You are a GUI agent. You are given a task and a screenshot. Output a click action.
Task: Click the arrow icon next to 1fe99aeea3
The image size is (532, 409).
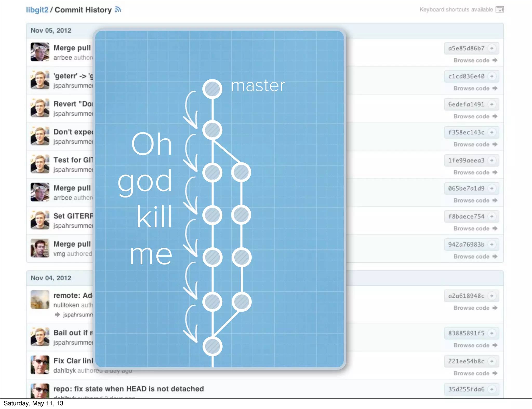(x=492, y=160)
